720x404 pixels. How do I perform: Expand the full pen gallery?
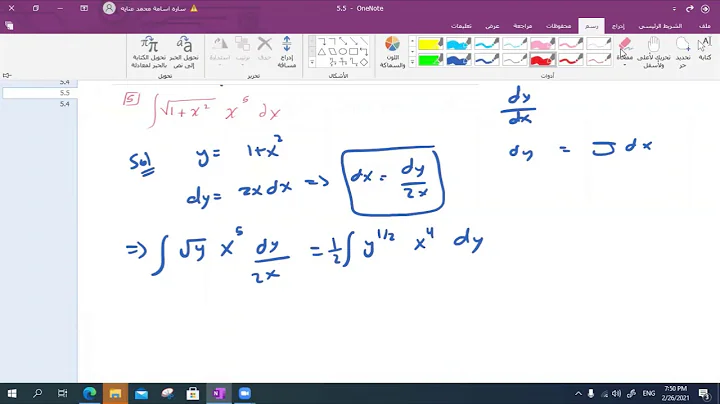coord(412,62)
